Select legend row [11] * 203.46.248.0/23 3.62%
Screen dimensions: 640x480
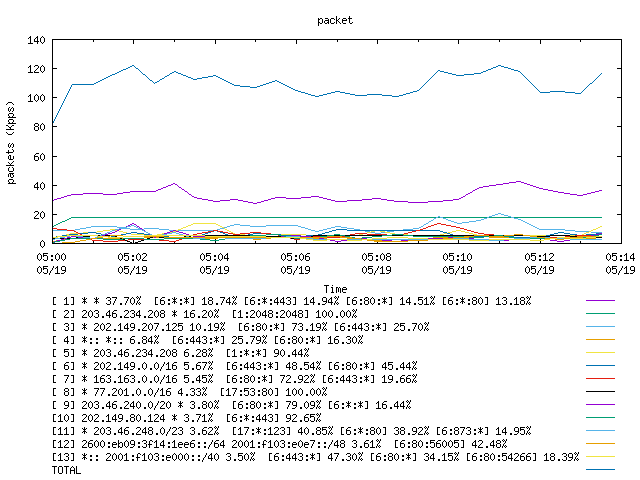(291, 431)
